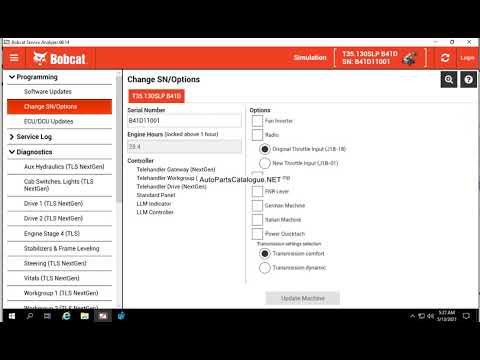Screen dimensions: 480x360
Task: Open Vitals (TLS NextGen) diagnostics
Action: 59,278
